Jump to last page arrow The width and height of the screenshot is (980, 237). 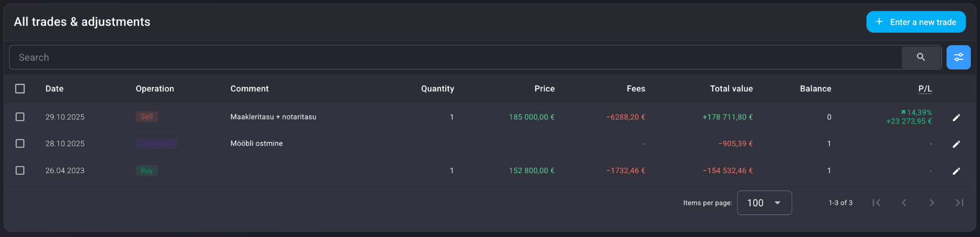coord(959,203)
